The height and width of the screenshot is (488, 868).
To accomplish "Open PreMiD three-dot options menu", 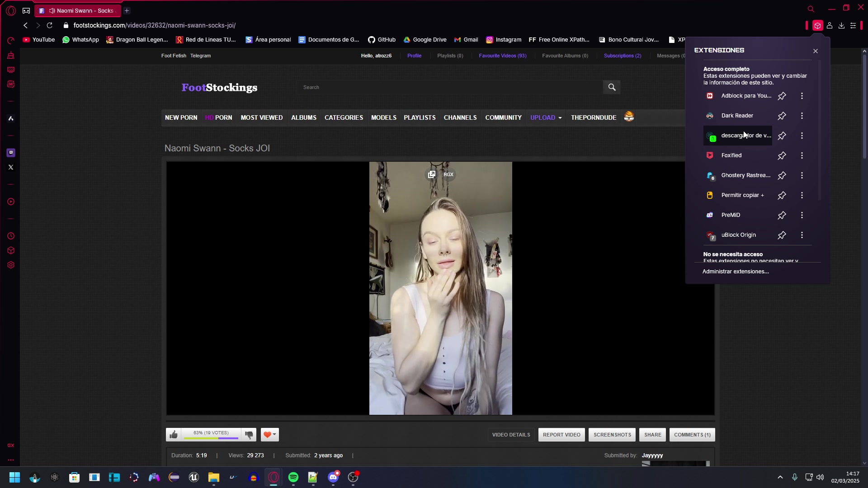I will (802, 216).
